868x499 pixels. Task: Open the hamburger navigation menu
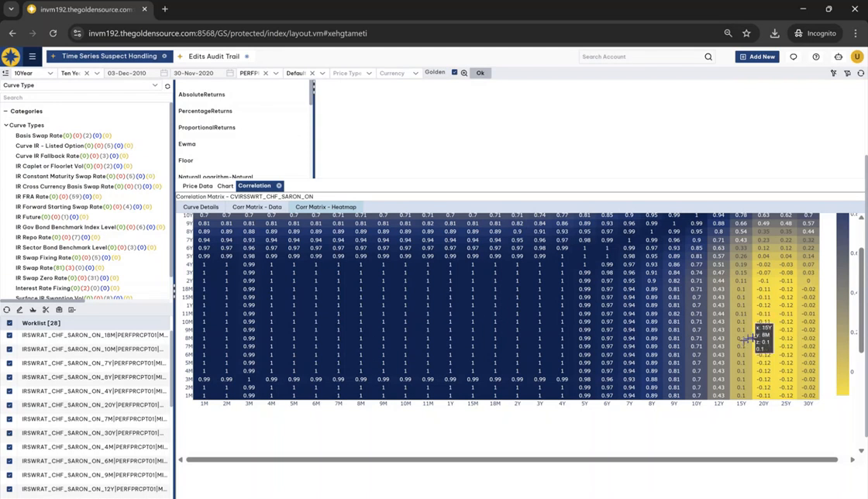point(32,57)
